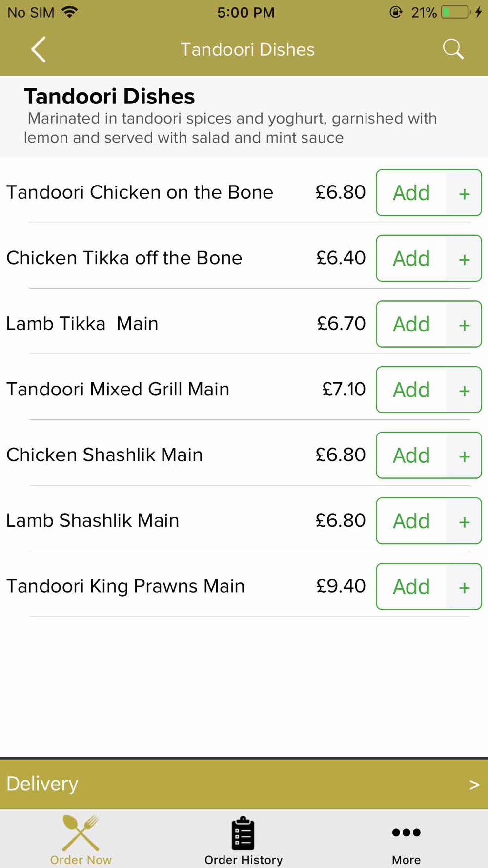Tap the plus beside Tandoori Mixed Grill

coord(464,390)
